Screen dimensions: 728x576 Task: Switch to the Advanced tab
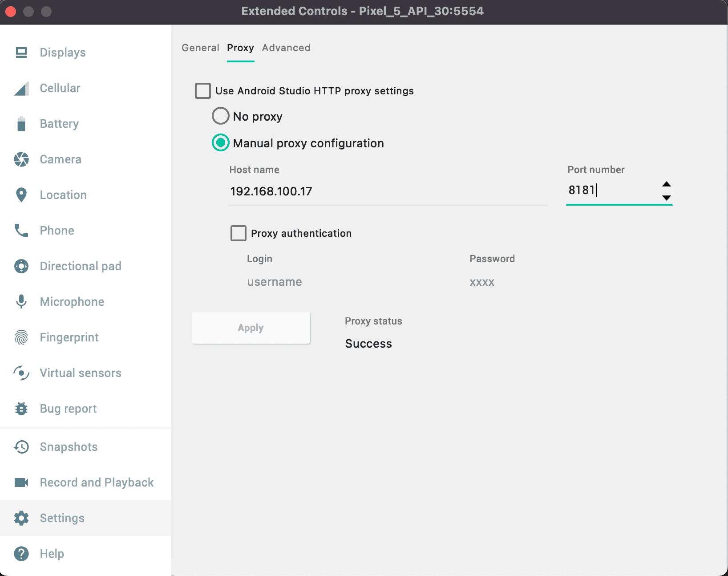pyautogui.click(x=286, y=48)
